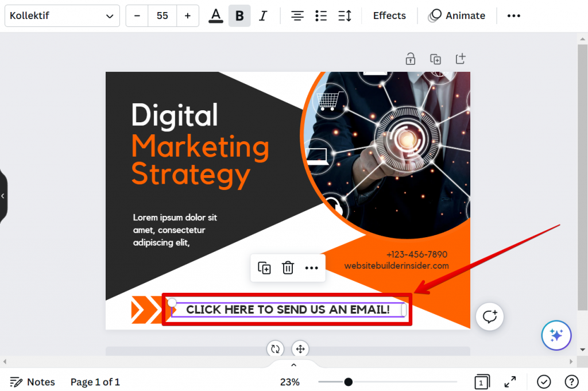588x391 pixels.
Task: Decrease font size with minus button
Action: pyautogui.click(x=137, y=16)
